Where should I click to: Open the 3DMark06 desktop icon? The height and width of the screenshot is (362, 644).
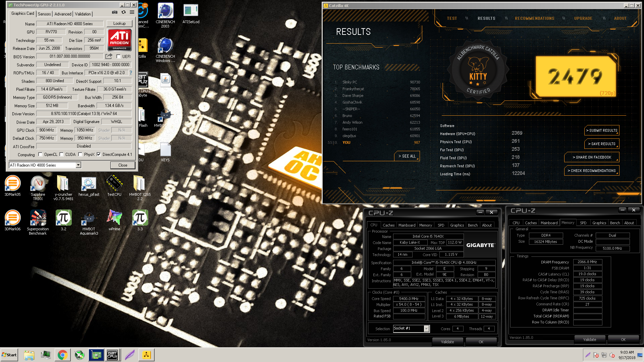[x=12, y=221]
